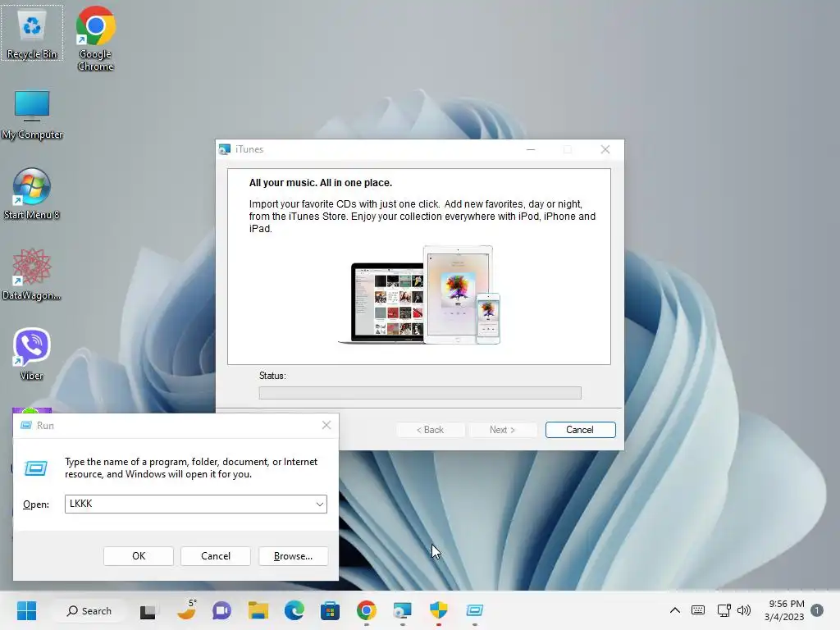Click Browse... in the Run dialog
This screenshot has height=630, width=840.
293,556
